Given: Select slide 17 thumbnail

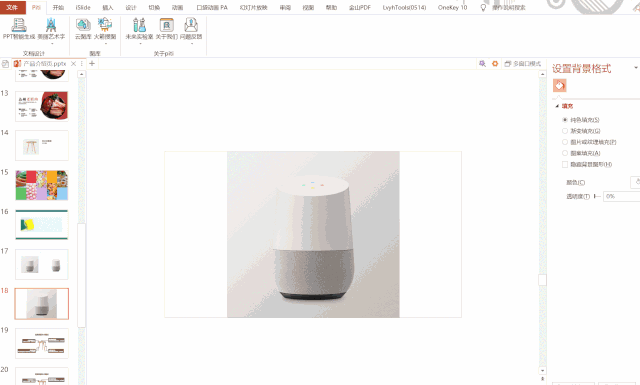Looking at the screenshot, I should 42,264.
